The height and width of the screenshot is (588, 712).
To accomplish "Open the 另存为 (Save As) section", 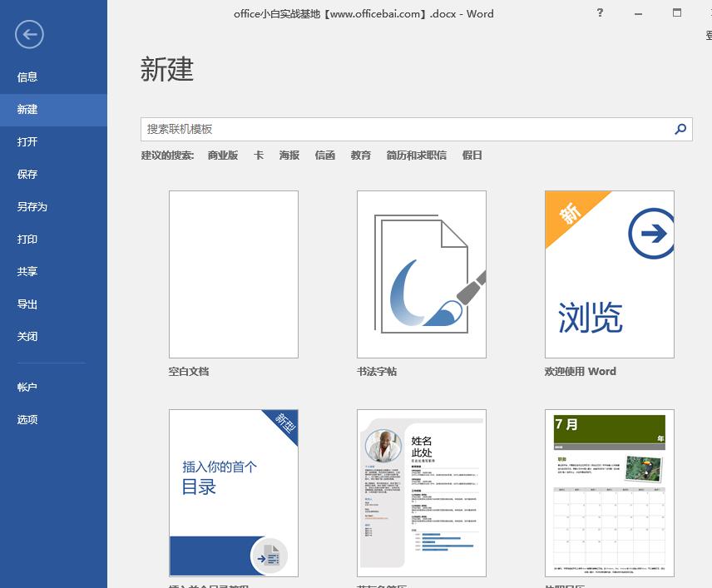I will (33, 206).
